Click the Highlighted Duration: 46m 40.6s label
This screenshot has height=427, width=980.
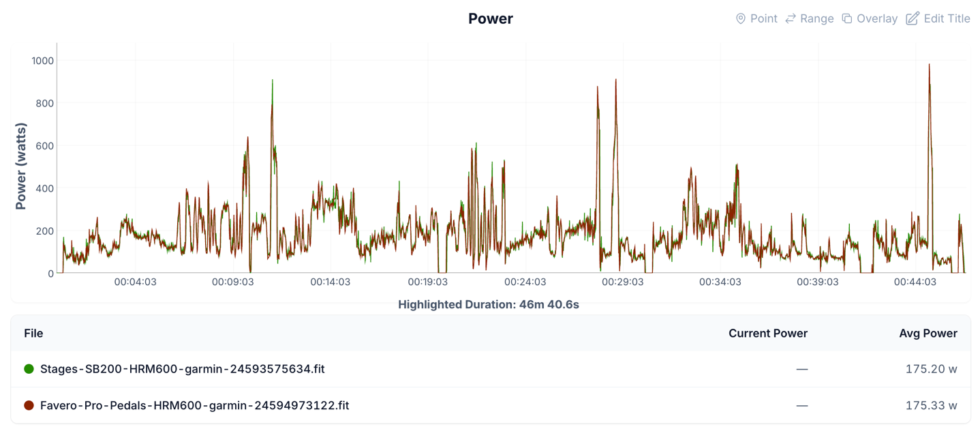pyautogui.click(x=489, y=305)
